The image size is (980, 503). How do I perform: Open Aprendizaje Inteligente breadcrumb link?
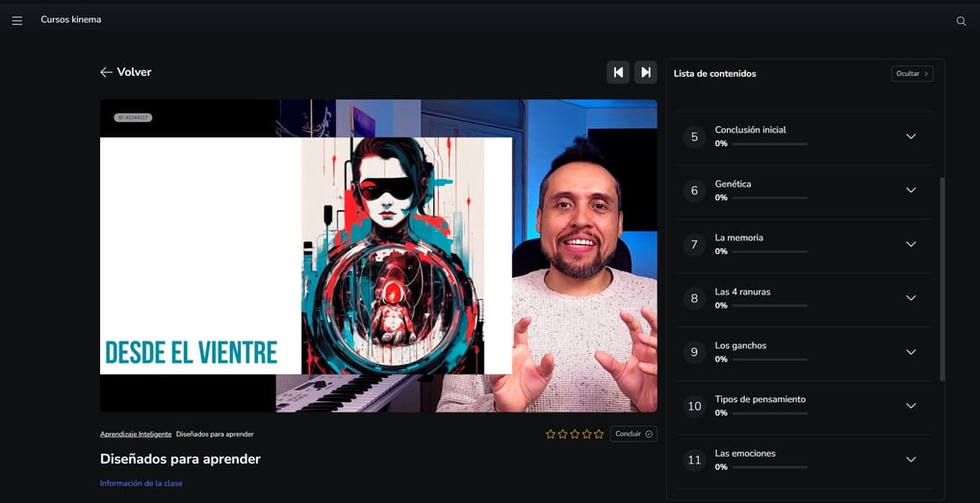pos(136,434)
